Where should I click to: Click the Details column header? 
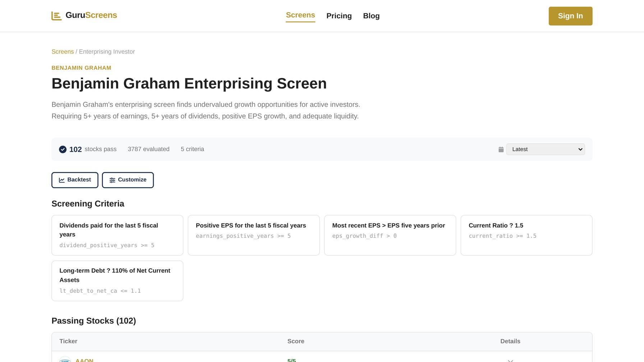(x=510, y=341)
